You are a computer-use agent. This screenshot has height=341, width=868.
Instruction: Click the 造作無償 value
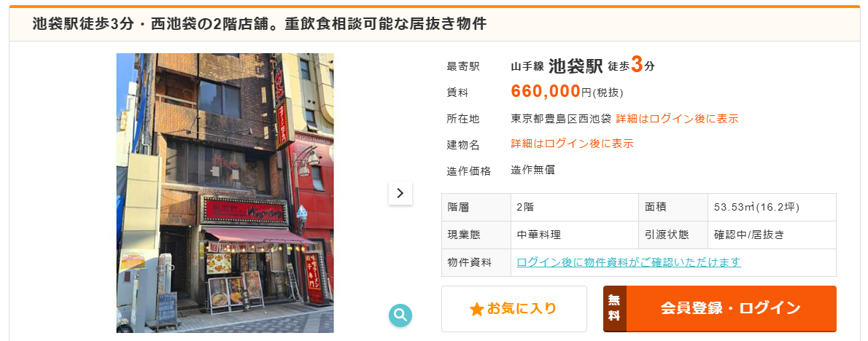click(532, 170)
